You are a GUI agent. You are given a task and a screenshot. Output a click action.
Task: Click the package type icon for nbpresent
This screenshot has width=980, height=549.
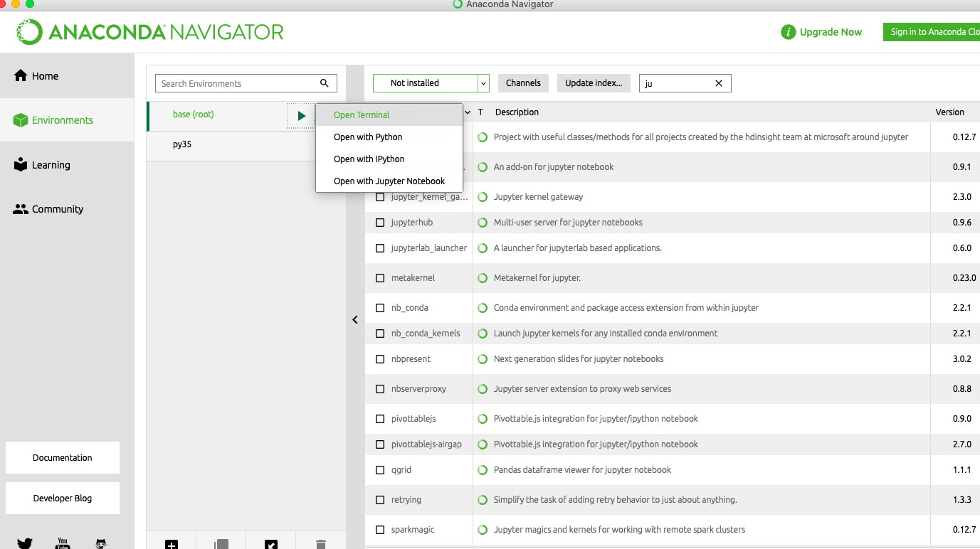(483, 359)
